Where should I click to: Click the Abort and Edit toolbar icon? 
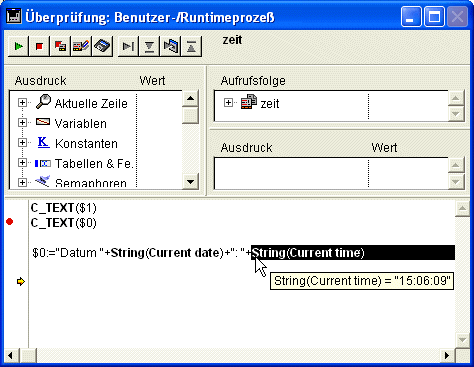[60, 46]
